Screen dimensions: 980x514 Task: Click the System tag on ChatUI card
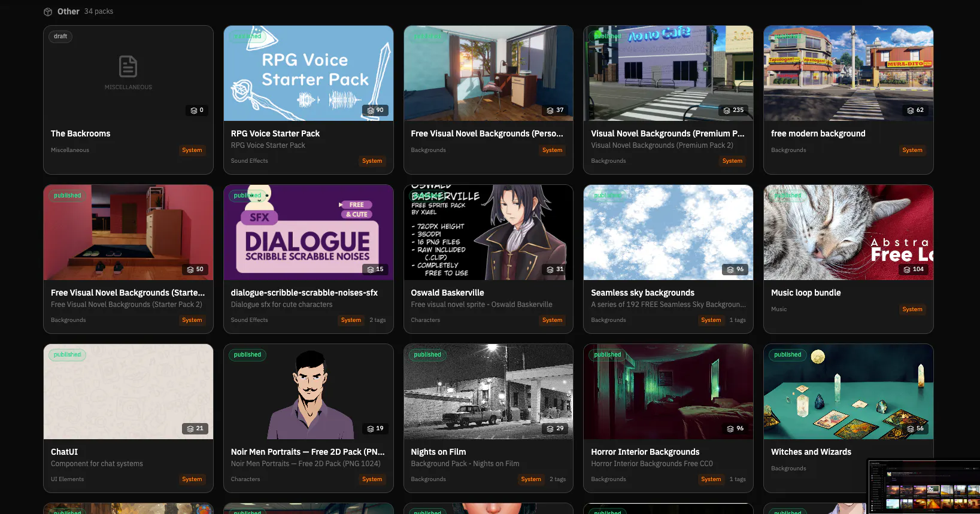point(192,479)
